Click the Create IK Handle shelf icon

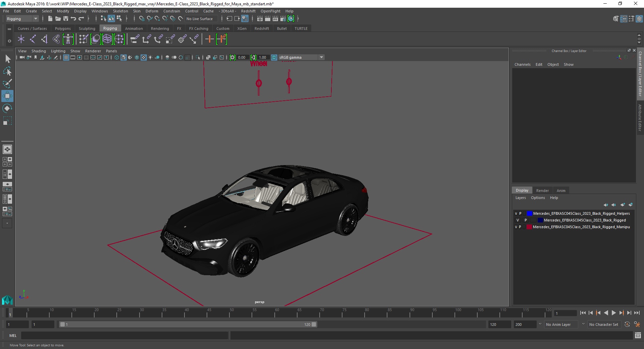click(44, 39)
